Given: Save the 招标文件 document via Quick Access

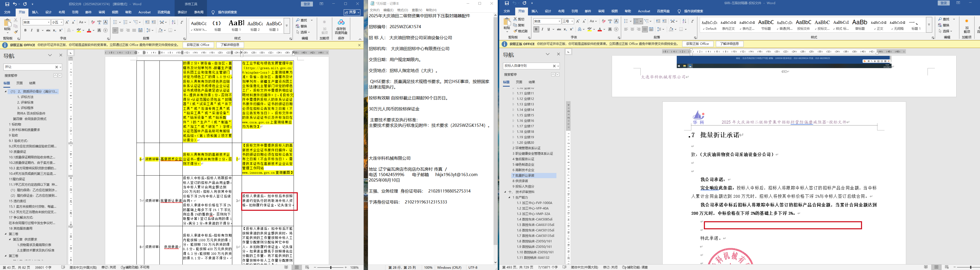Looking at the screenshot, I should click(7, 4).
